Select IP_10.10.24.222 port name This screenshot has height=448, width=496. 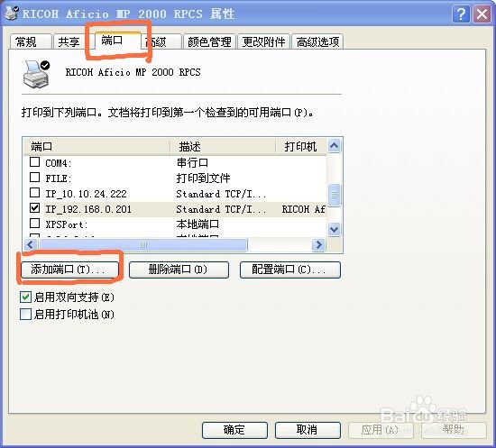pos(86,194)
